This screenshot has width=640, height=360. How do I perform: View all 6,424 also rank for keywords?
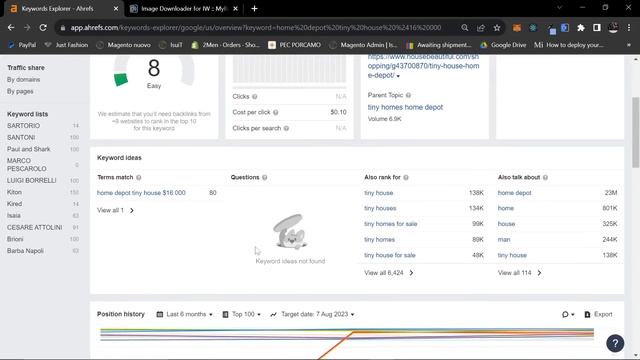tap(389, 273)
